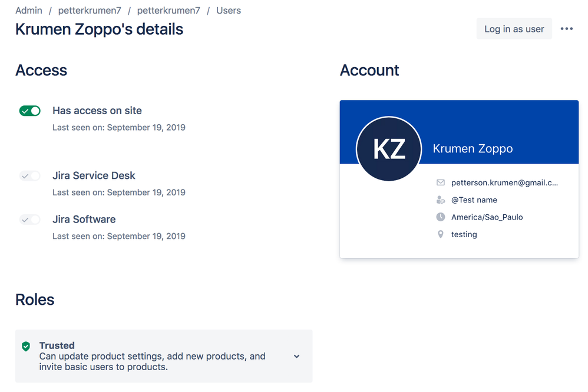This screenshot has height=392, width=588.
Task: Open the petterkrumen7 breadcrumb link
Action: tap(90, 10)
